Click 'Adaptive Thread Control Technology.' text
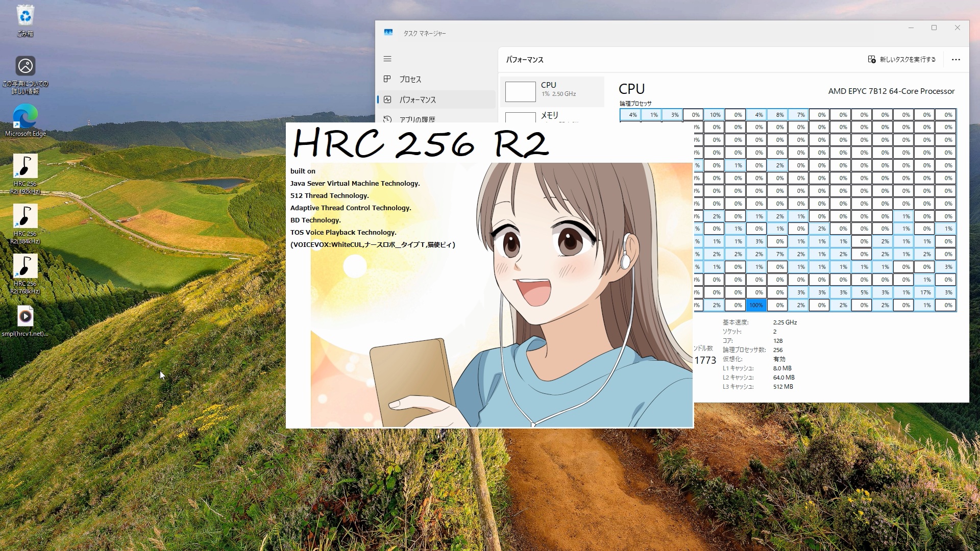Viewport: 980px width, 551px height. [x=351, y=208]
